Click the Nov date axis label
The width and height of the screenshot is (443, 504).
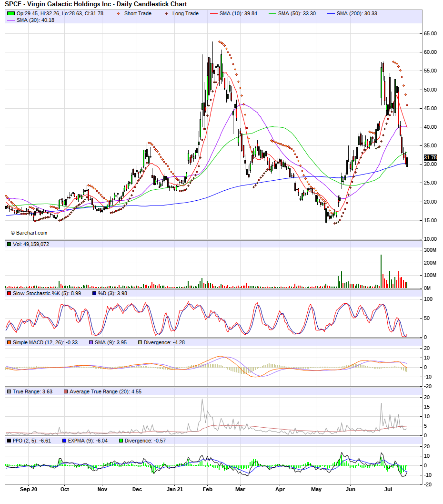[102, 490]
